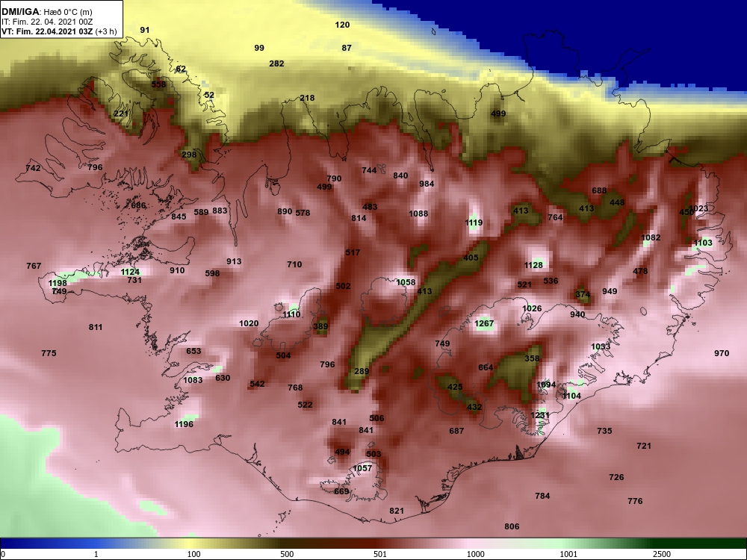Select the map value 984
Screen dimensions: 747x560
click(x=427, y=184)
